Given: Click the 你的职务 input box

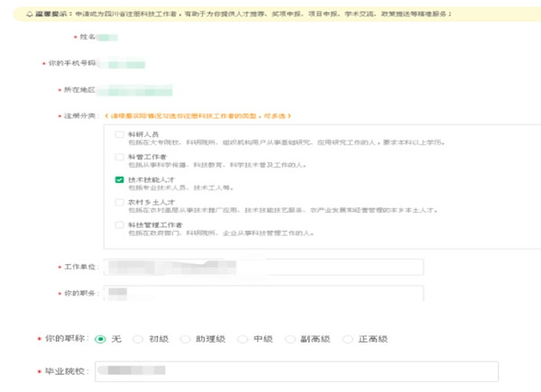Looking at the screenshot, I should point(261,294).
